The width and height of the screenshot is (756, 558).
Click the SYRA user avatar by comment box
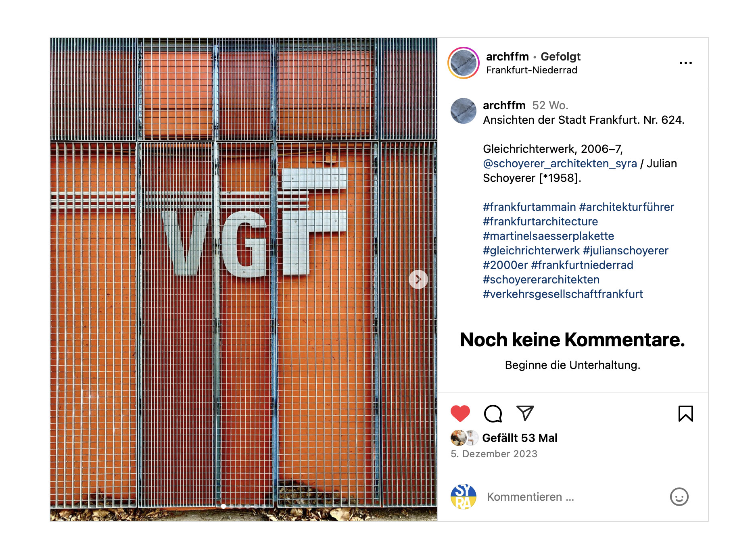(464, 497)
